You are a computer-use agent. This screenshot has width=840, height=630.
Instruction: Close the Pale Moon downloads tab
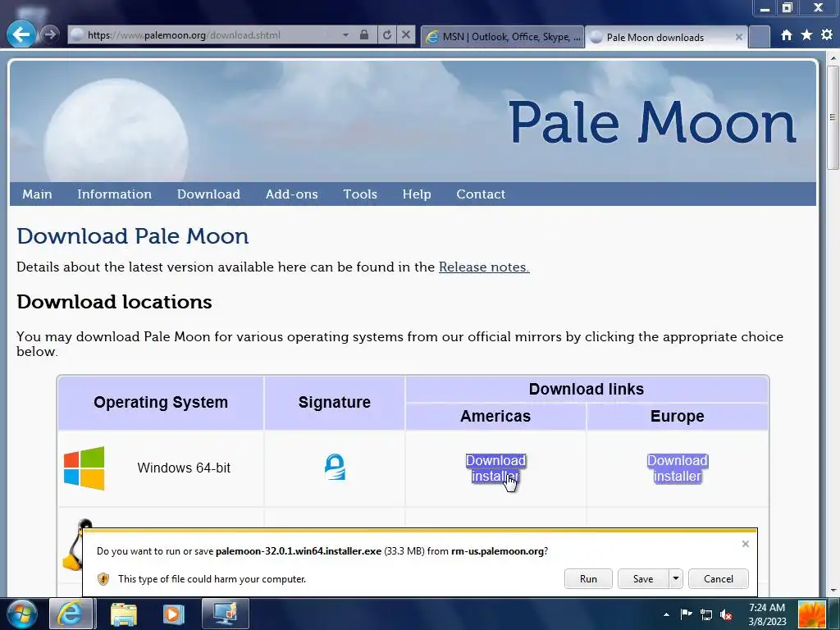click(739, 37)
